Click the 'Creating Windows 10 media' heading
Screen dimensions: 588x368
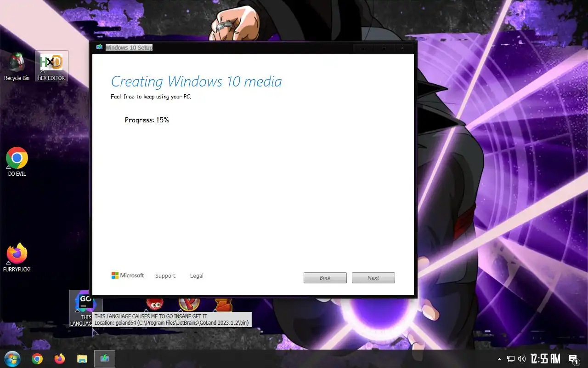(x=197, y=81)
